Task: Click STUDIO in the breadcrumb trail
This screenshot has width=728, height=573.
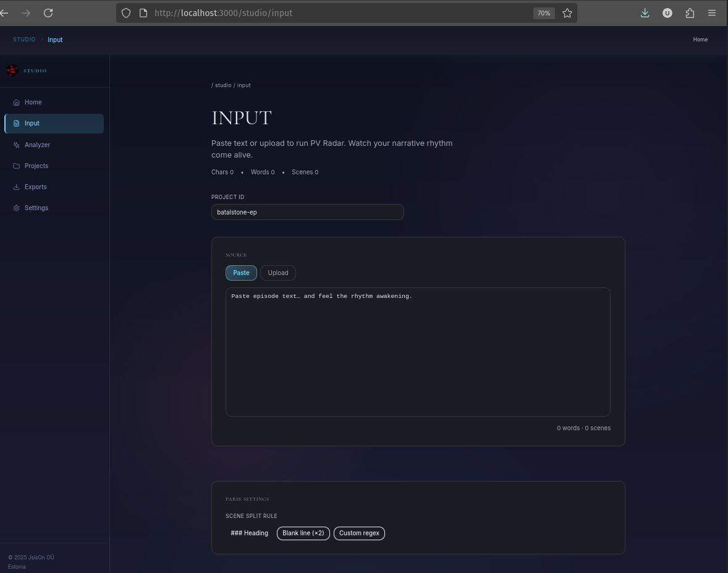Action: 24,39
